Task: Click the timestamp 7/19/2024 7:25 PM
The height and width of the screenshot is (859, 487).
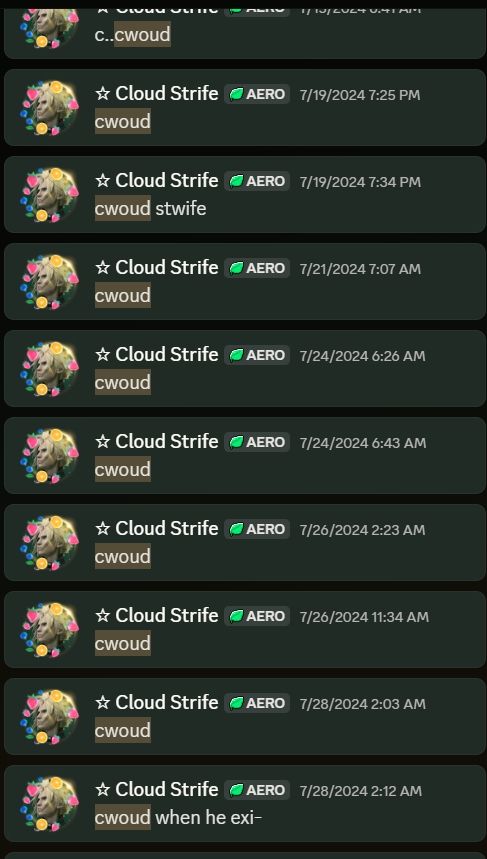Action: pyautogui.click(x=360, y=95)
